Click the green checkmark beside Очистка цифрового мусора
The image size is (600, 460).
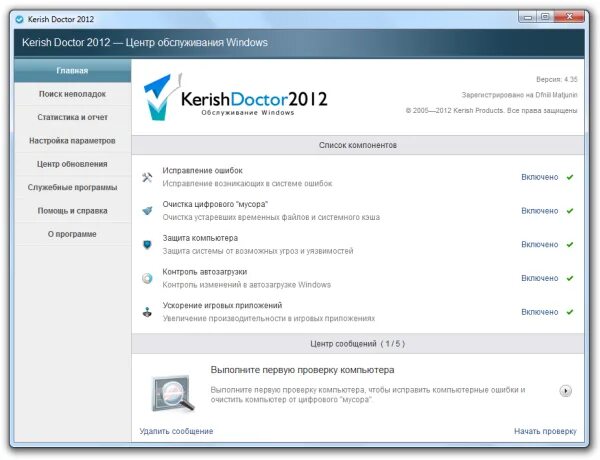point(570,211)
